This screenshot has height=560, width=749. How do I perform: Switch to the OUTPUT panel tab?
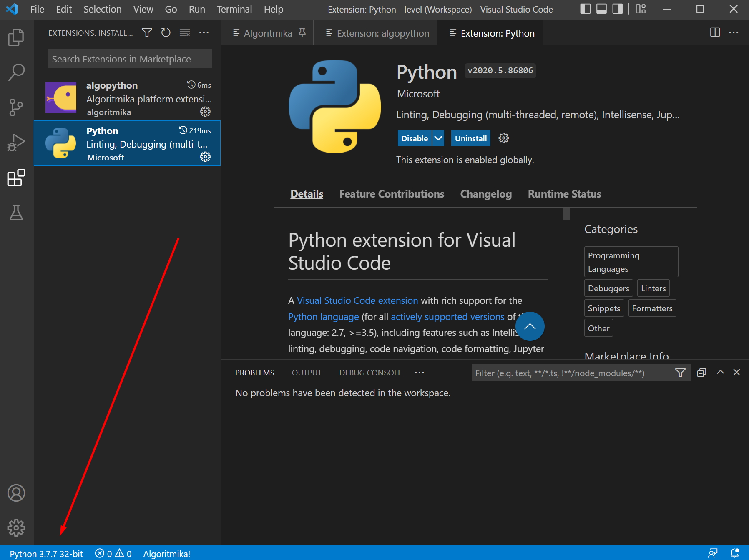307,372
